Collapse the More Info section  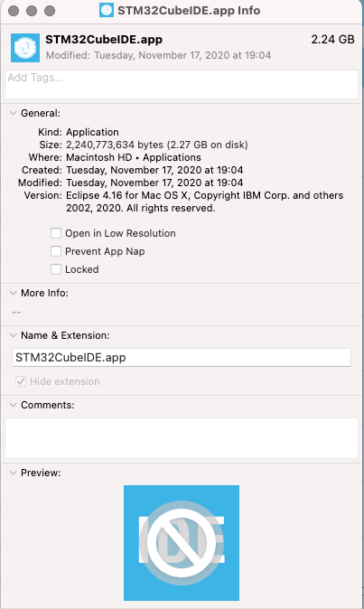pos(14,293)
